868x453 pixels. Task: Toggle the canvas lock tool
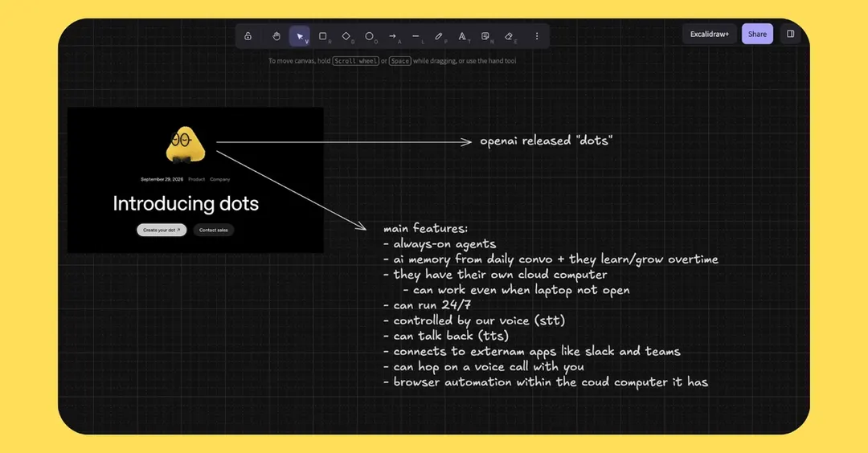(x=248, y=36)
